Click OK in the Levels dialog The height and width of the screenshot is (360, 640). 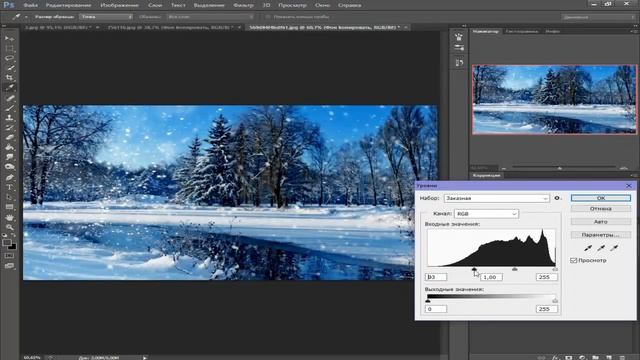click(601, 198)
